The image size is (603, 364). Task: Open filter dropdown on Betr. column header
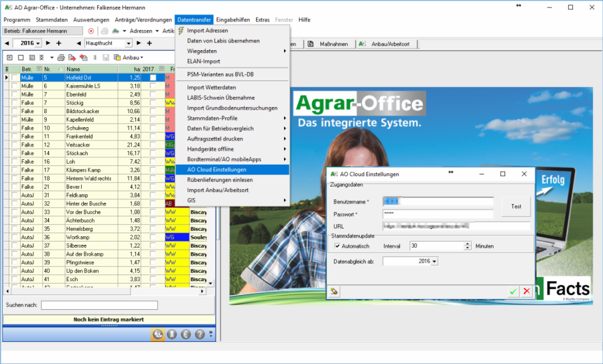(39, 69)
